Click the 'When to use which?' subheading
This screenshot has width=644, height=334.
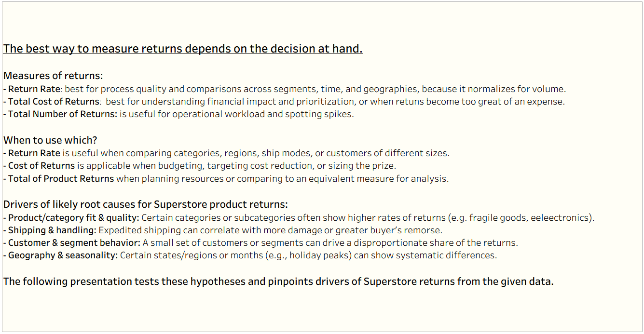click(50, 140)
